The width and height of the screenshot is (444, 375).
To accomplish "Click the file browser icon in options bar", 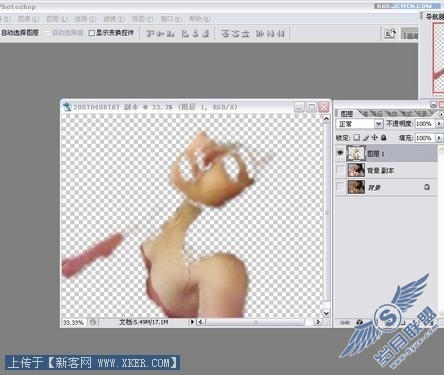I will point(390,33).
